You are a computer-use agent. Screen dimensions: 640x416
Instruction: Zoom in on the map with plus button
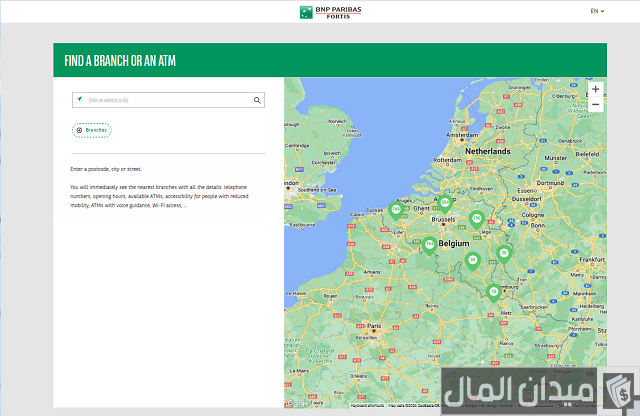(x=595, y=89)
